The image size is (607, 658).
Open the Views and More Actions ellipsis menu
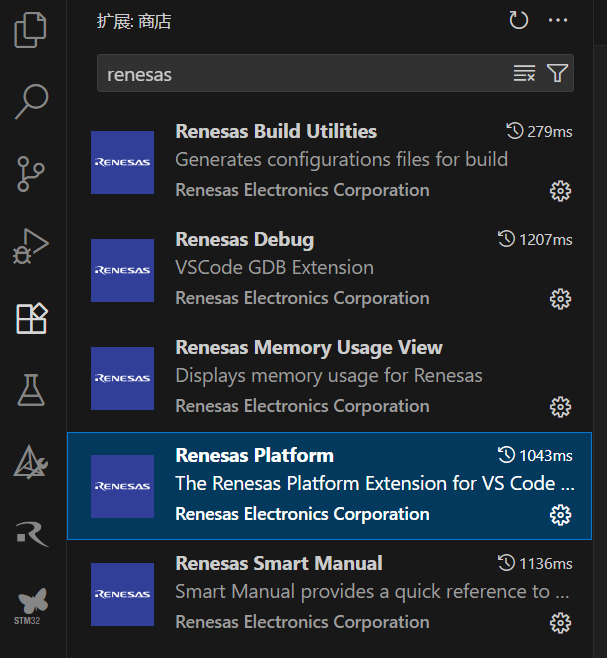558,20
